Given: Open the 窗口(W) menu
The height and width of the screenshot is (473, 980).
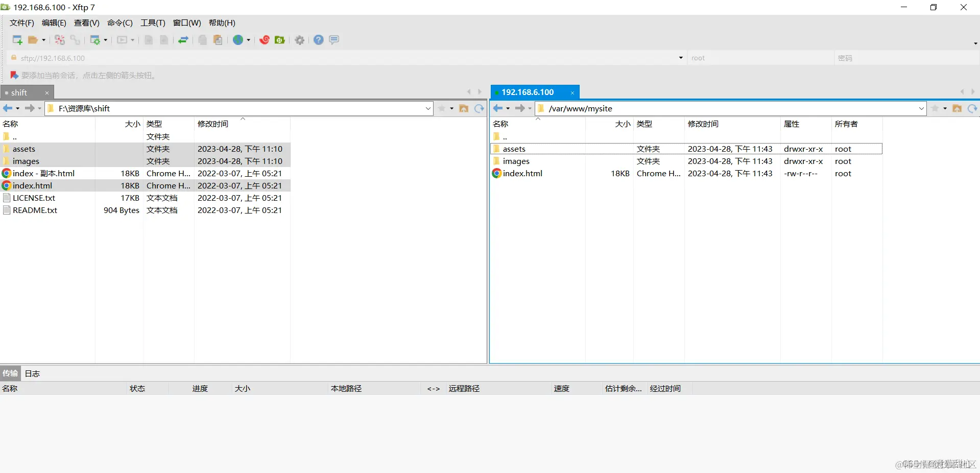Looking at the screenshot, I should (187, 23).
